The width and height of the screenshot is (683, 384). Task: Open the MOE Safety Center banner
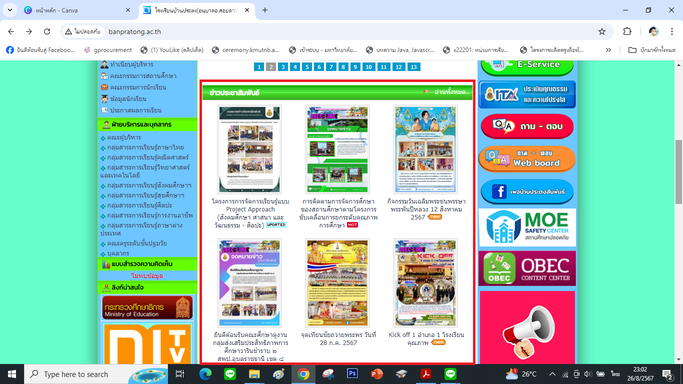(527, 227)
